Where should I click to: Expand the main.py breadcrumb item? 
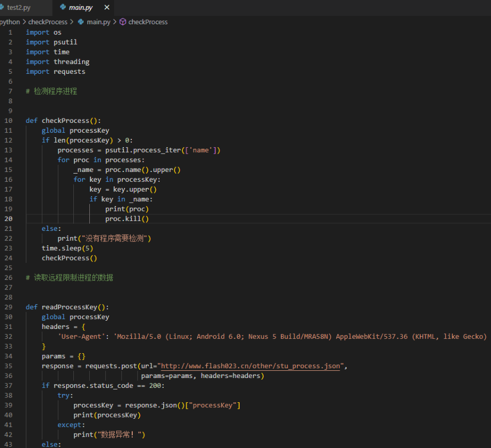coord(99,22)
